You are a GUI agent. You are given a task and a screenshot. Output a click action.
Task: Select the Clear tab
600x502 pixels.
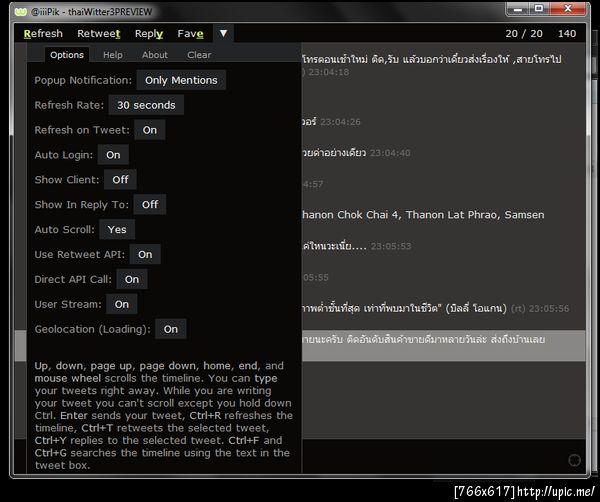199,55
